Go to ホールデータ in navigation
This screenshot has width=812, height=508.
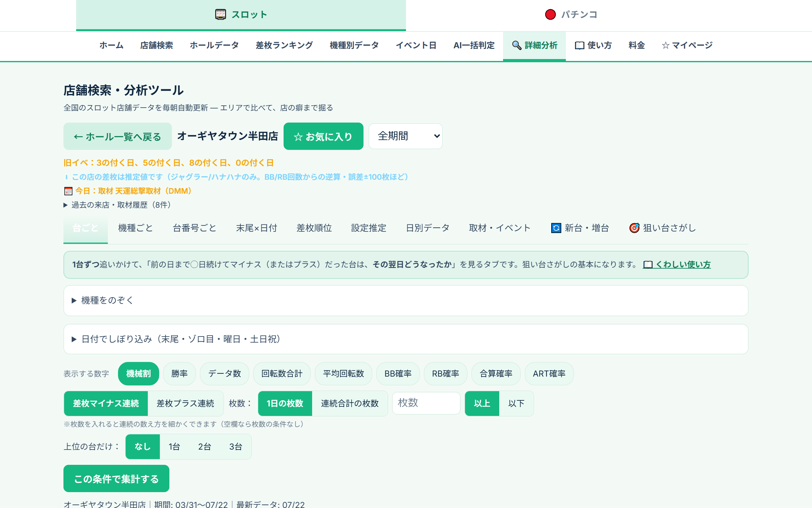pos(214,45)
